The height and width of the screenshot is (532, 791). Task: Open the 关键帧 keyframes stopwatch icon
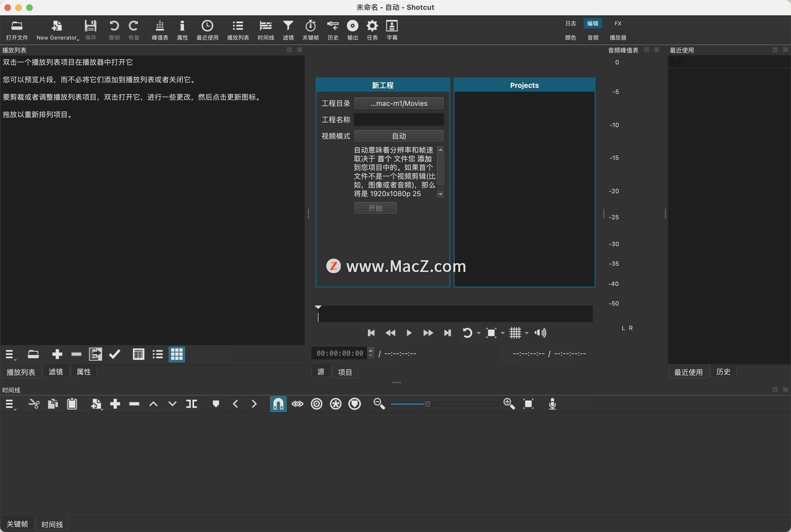click(x=311, y=30)
